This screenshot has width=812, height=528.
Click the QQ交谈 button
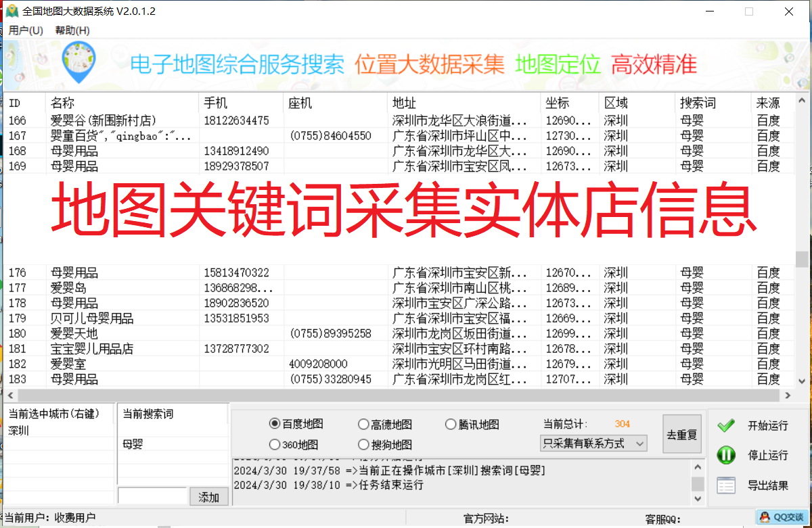783,517
